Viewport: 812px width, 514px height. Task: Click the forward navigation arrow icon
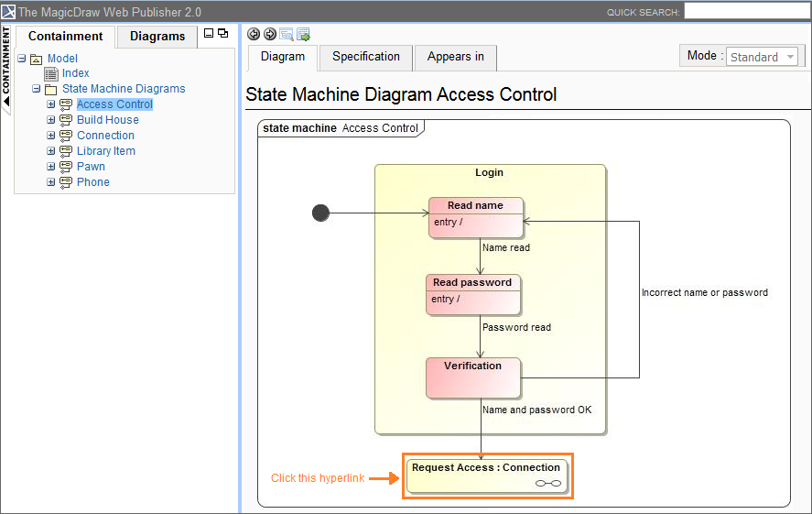(x=269, y=34)
